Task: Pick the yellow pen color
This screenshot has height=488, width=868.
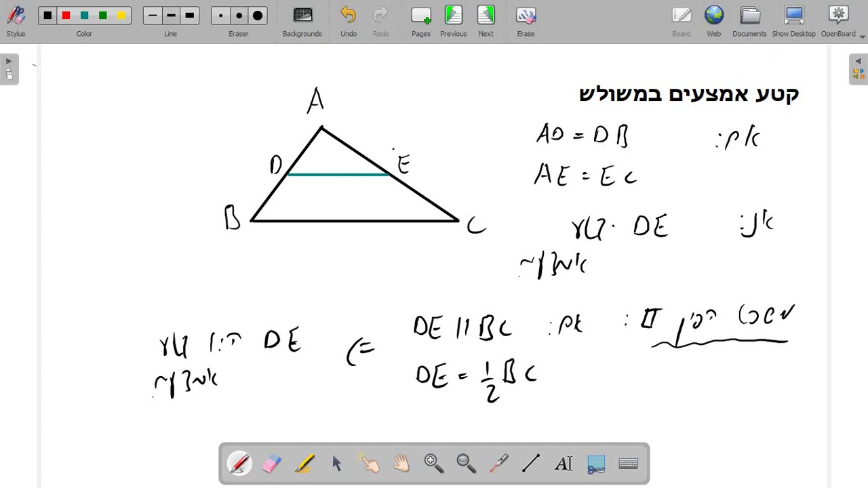Action: 121,16
